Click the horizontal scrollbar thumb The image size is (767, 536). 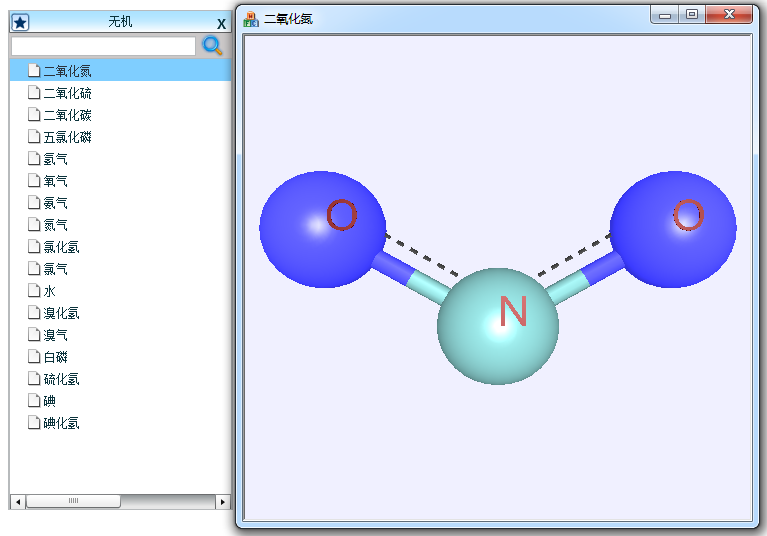[73, 501]
